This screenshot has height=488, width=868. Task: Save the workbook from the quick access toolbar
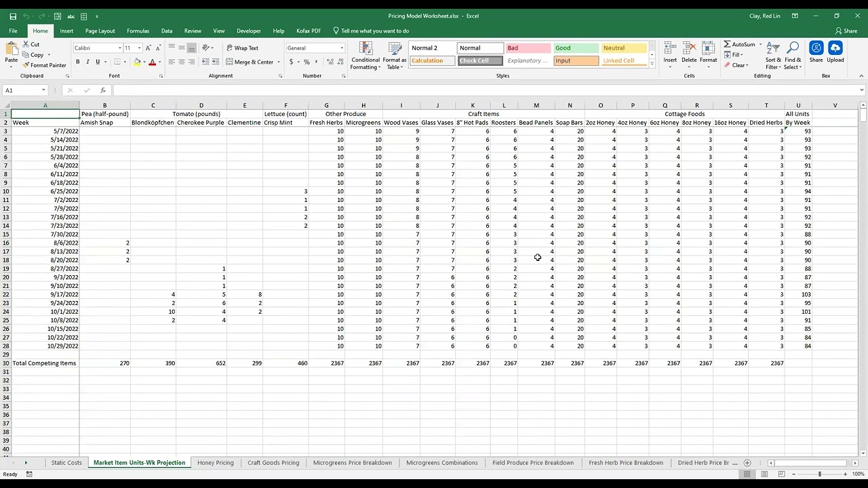point(13,16)
